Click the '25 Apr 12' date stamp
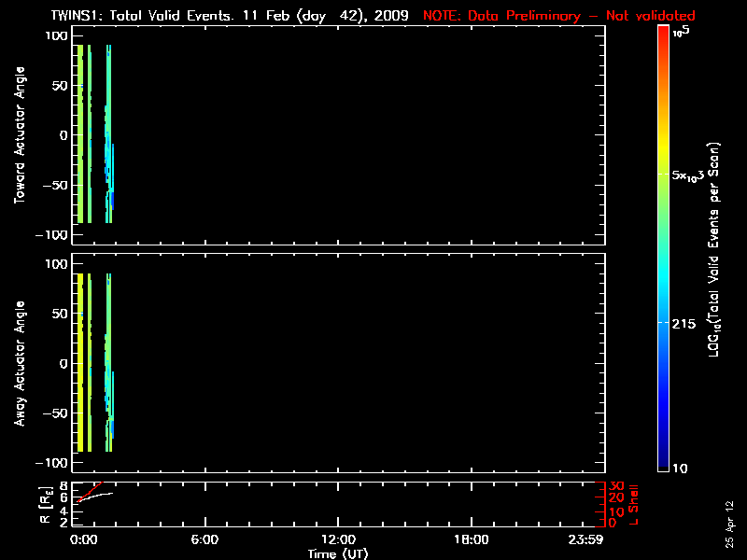747x560 pixels. [x=729, y=518]
